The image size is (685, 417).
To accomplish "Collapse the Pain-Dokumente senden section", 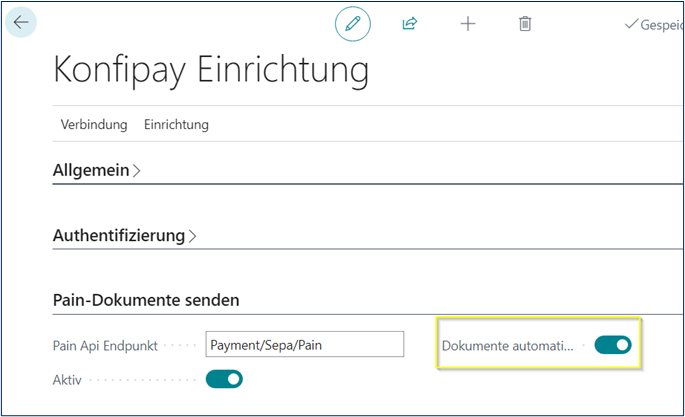I will [x=146, y=300].
